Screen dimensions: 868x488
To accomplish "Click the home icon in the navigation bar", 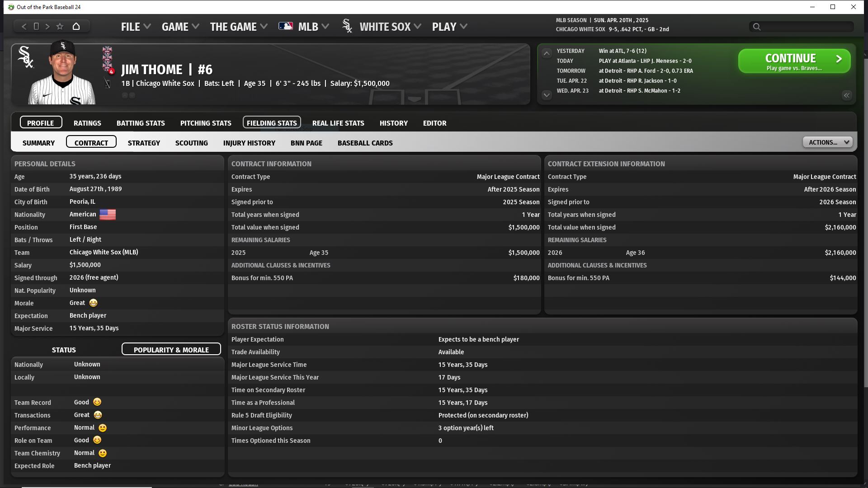I will click(76, 27).
